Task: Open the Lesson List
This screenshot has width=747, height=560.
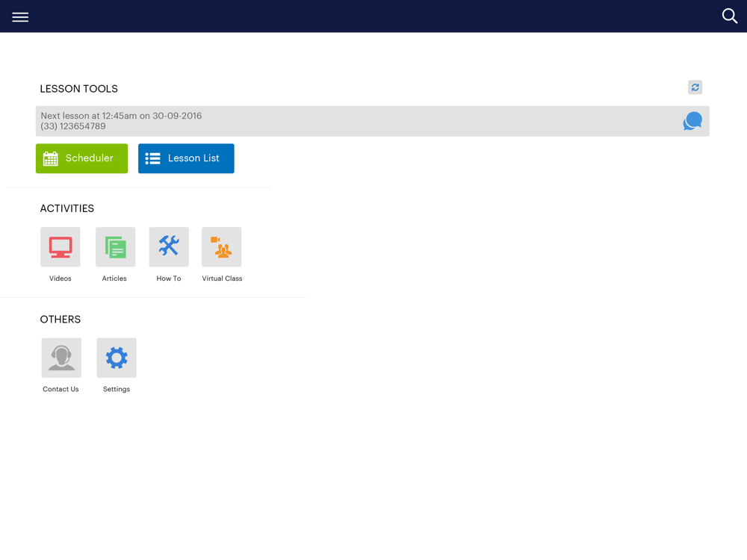Action: 186,158
